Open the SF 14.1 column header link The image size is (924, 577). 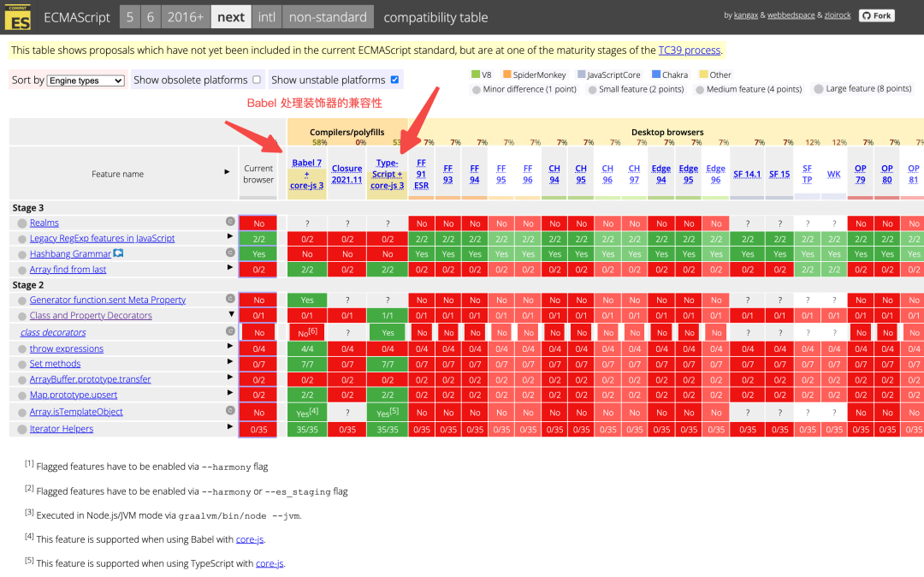pyautogui.click(x=747, y=174)
